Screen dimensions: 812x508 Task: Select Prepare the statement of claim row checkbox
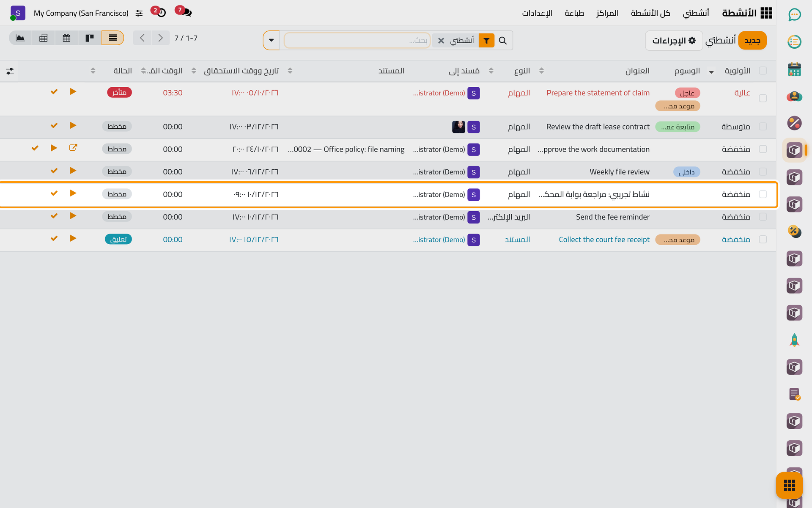click(x=763, y=98)
